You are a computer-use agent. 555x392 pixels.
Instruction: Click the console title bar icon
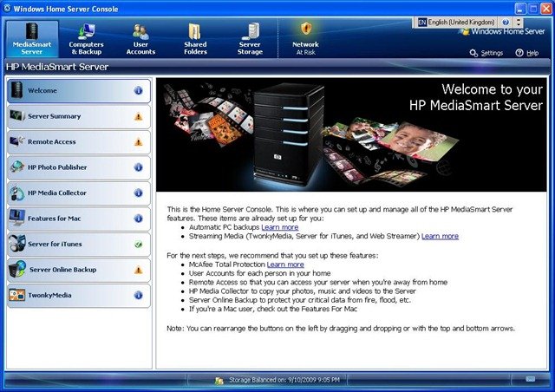7,8
